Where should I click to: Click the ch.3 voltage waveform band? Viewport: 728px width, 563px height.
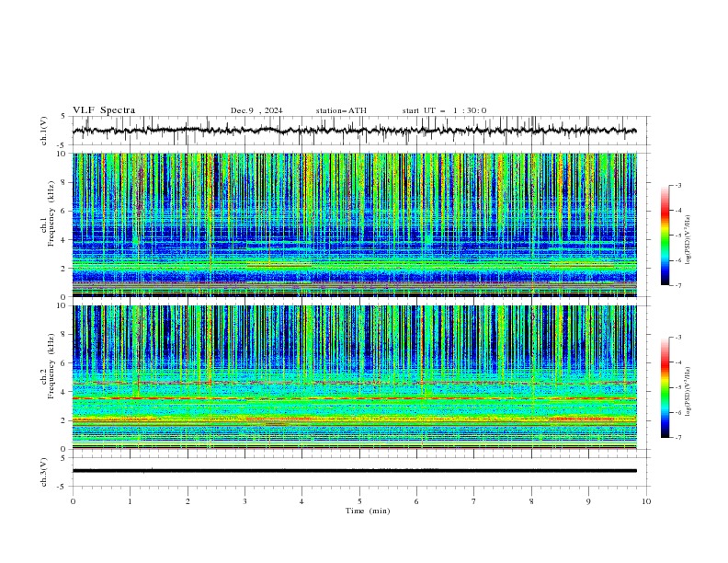click(x=354, y=471)
